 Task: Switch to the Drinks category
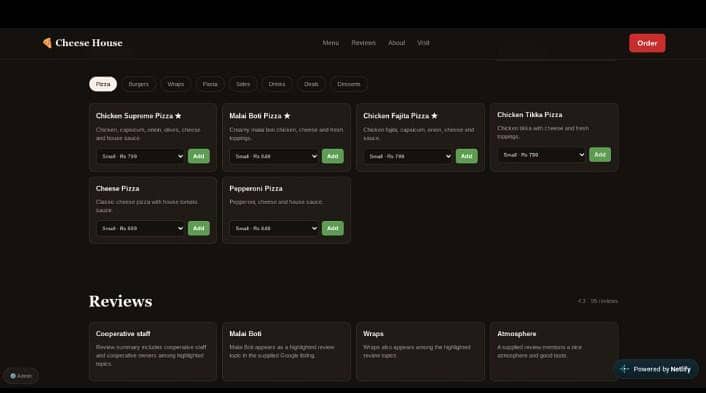click(277, 84)
